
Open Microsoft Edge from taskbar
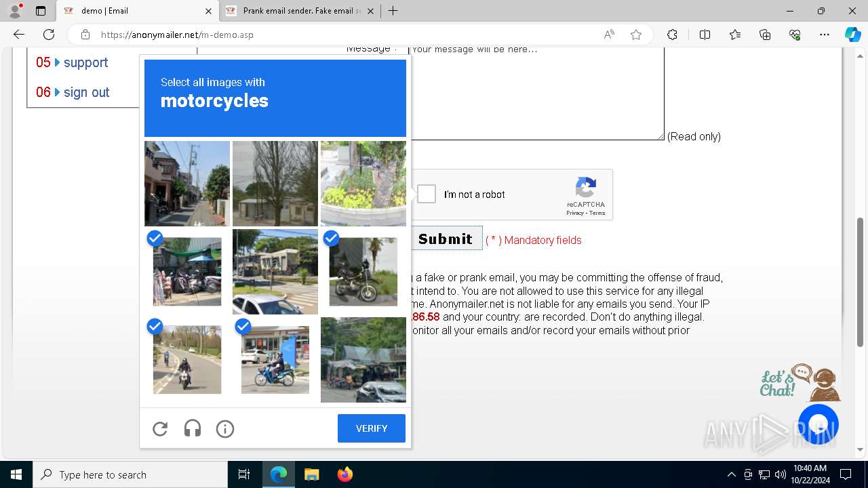coord(279,474)
